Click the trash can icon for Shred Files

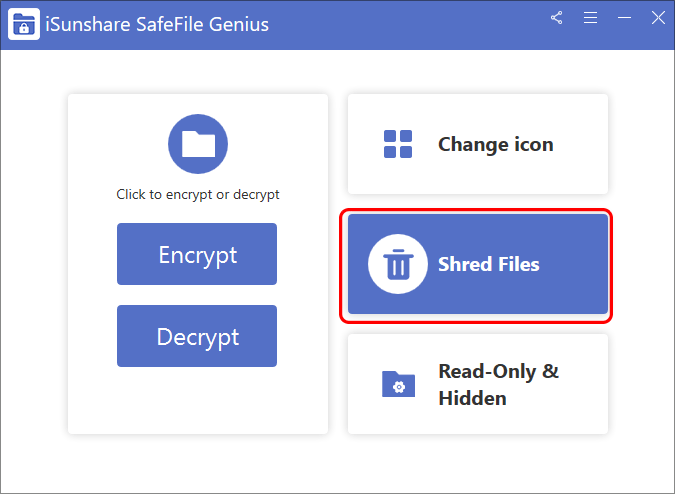click(x=398, y=264)
